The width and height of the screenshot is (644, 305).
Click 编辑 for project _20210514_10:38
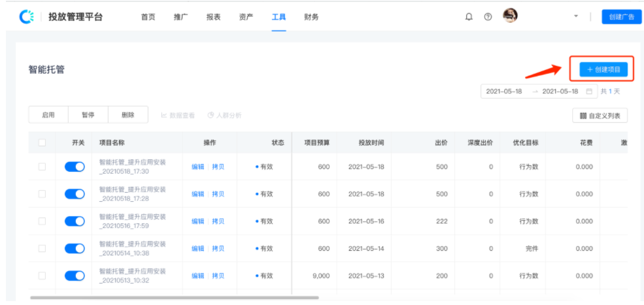tap(197, 248)
